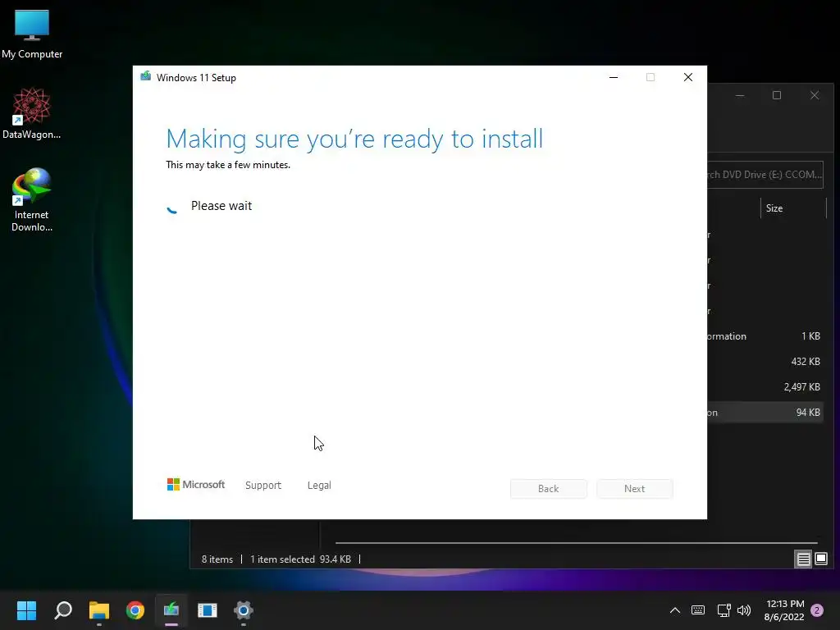Click the Next button in setup

click(635, 489)
